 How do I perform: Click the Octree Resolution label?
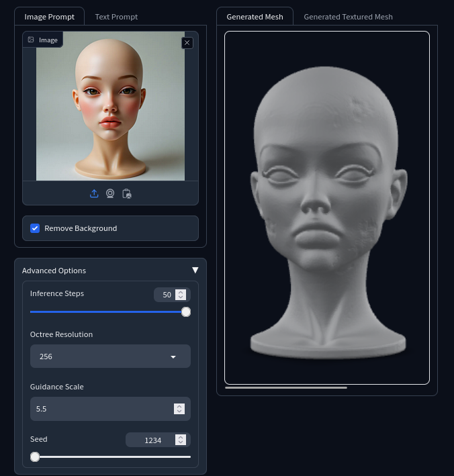pyautogui.click(x=61, y=334)
